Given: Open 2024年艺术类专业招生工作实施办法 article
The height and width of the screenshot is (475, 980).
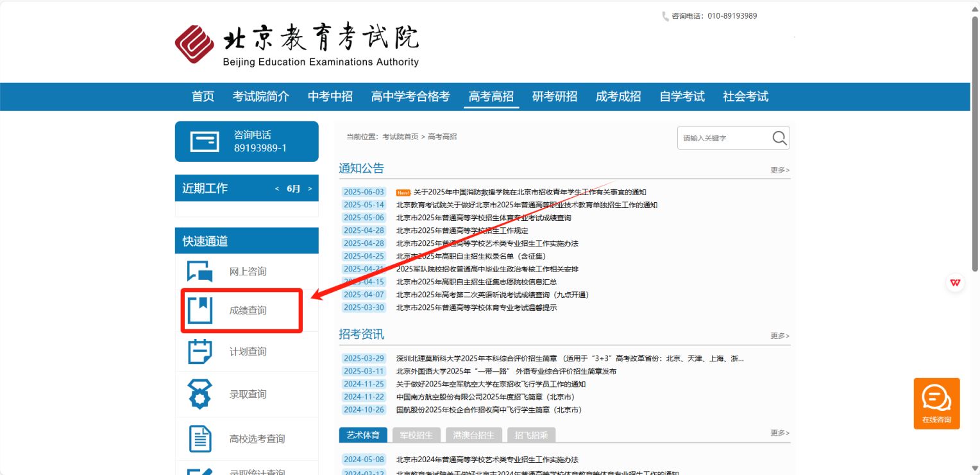Looking at the screenshot, I should point(487,460).
